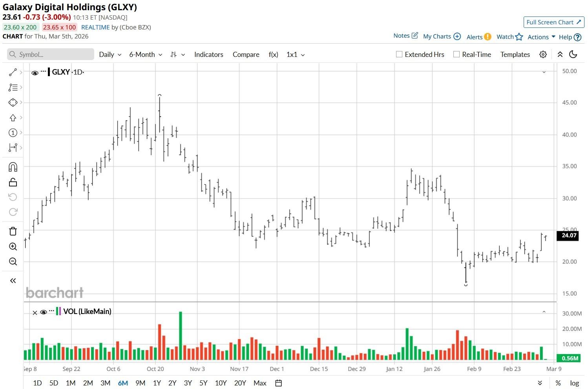The height and width of the screenshot is (389, 588).
Task: Select the 5D range tab
Action: coord(54,383)
